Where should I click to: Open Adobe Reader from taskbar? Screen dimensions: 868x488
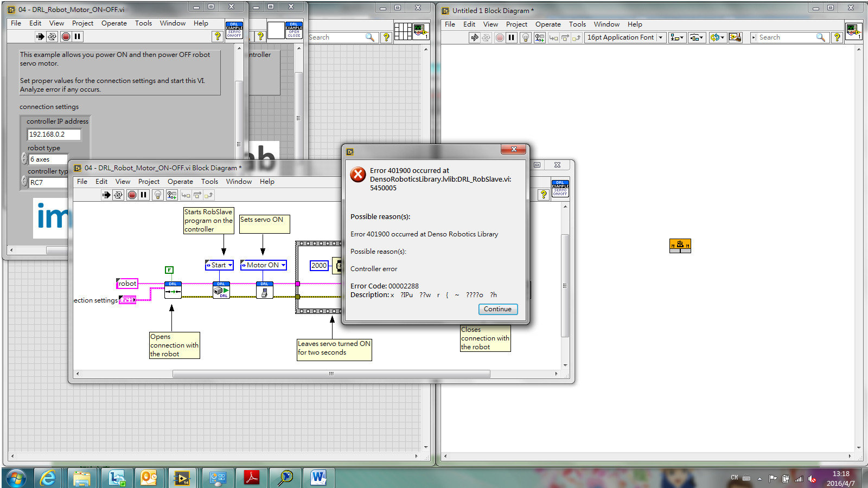(x=252, y=478)
